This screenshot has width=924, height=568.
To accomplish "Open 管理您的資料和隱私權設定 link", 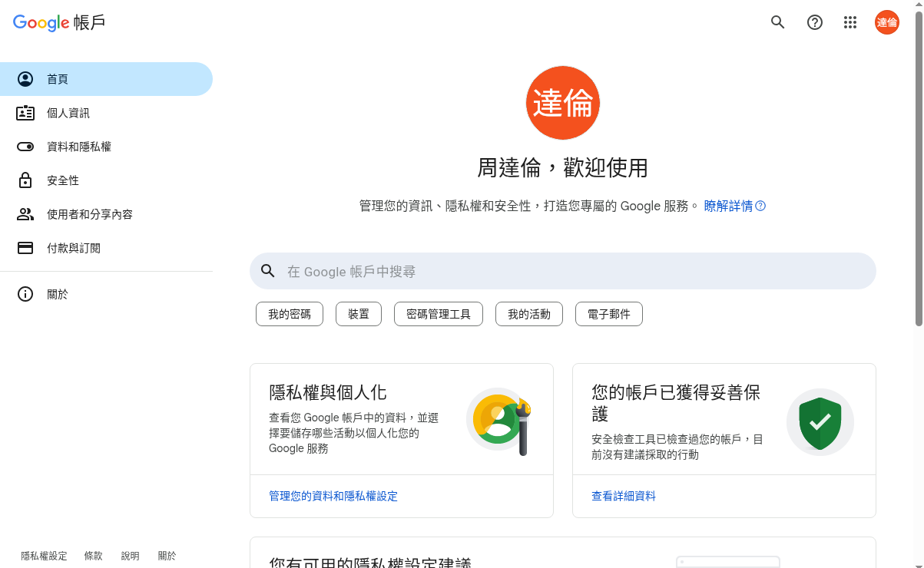I will (333, 496).
